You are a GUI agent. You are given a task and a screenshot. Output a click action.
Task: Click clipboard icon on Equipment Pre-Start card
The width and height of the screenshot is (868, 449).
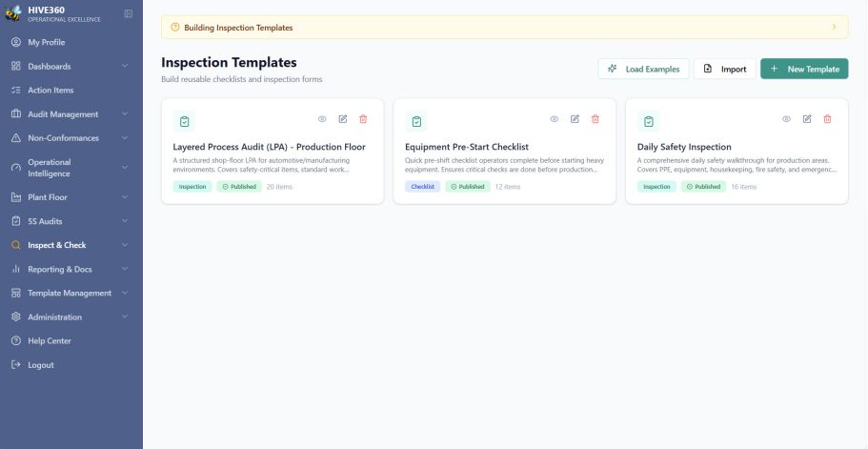(x=416, y=121)
